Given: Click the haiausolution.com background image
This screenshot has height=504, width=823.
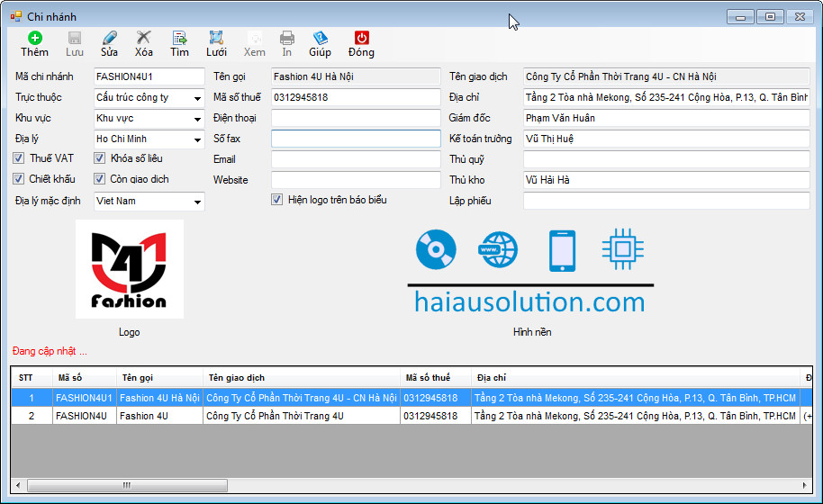Looking at the screenshot, I should pyautogui.click(x=530, y=271).
